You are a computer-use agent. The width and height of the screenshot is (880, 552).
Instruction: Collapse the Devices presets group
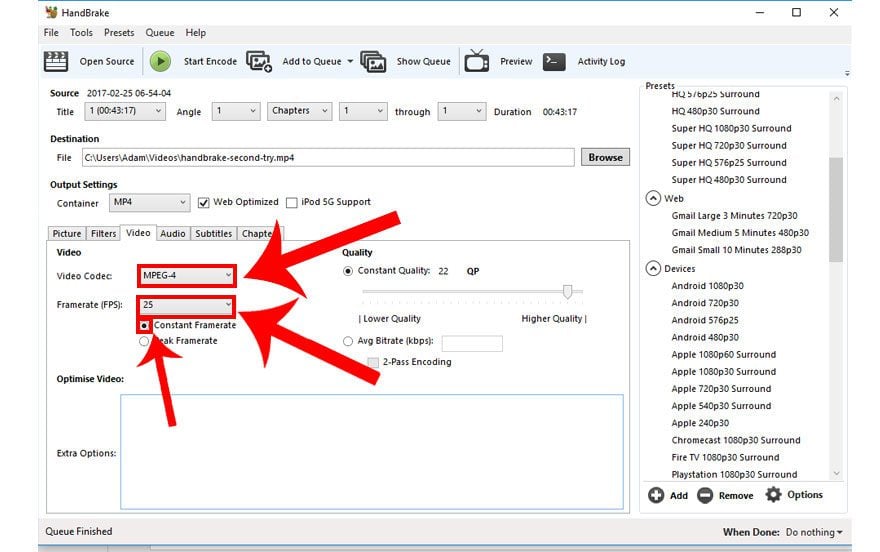653,269
